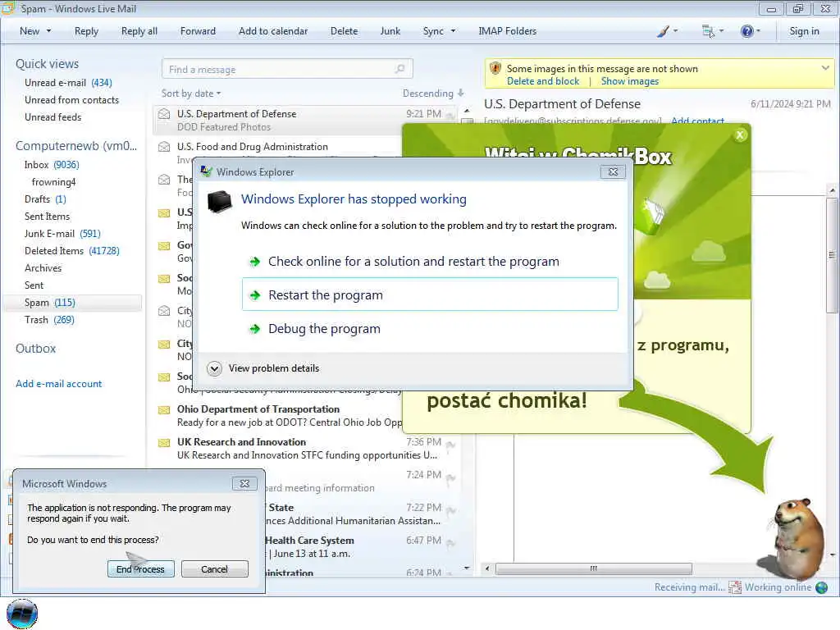
Task: Click unread envelope icon of UK Research and Innovation
Action: pyautogui.click(x=164, y=442)
